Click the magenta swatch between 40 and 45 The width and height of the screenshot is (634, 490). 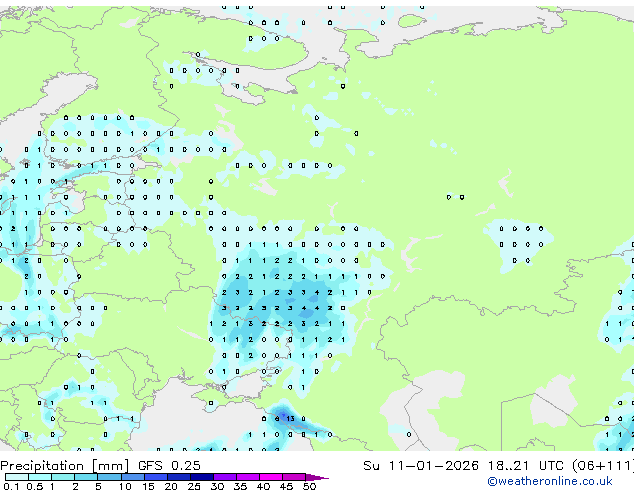[x=271, y=477]
